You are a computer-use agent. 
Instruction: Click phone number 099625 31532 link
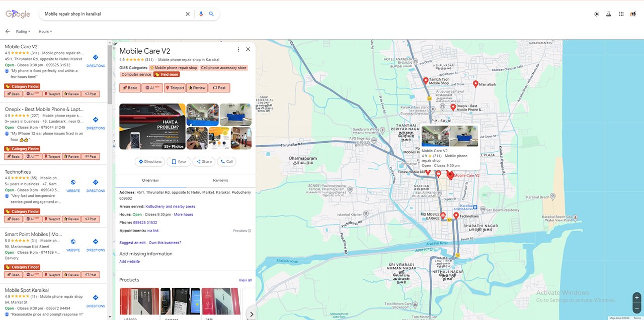click(x=145, y=223)
